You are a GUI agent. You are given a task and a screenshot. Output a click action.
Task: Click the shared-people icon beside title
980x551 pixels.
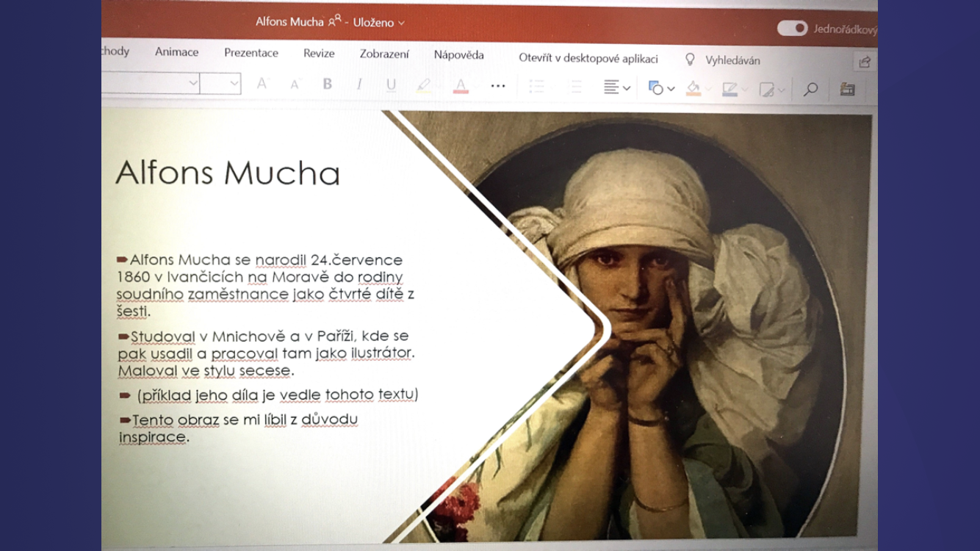335,21
